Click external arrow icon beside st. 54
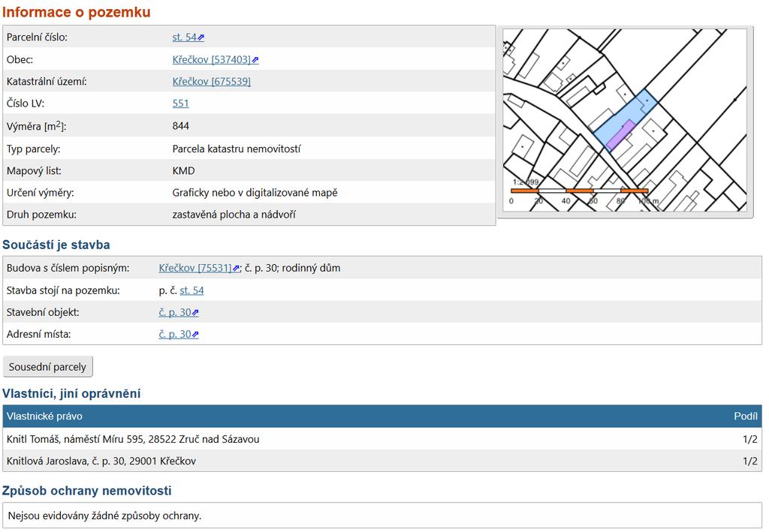Screen dimensions: 769x532 coord(201,38)
